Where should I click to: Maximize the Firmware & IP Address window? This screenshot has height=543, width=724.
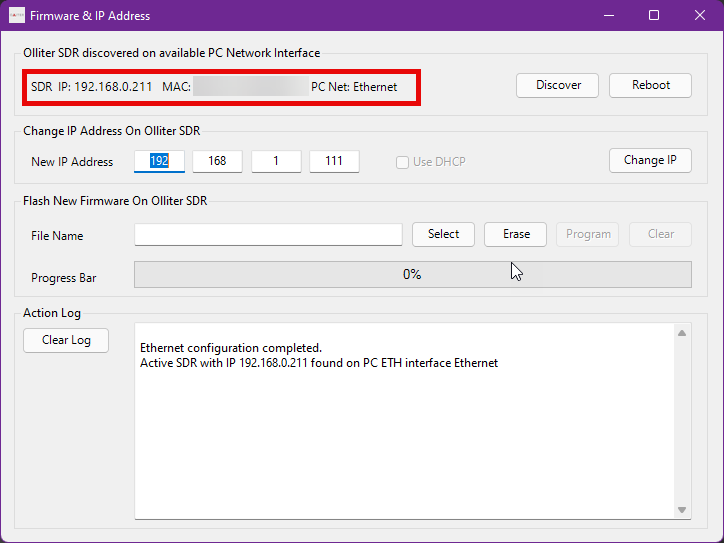654,15
